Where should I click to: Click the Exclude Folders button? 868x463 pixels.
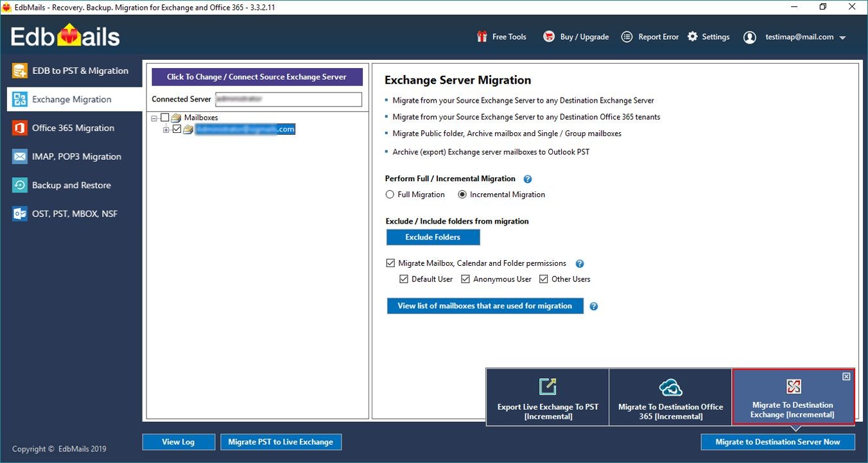click(433, 238)
